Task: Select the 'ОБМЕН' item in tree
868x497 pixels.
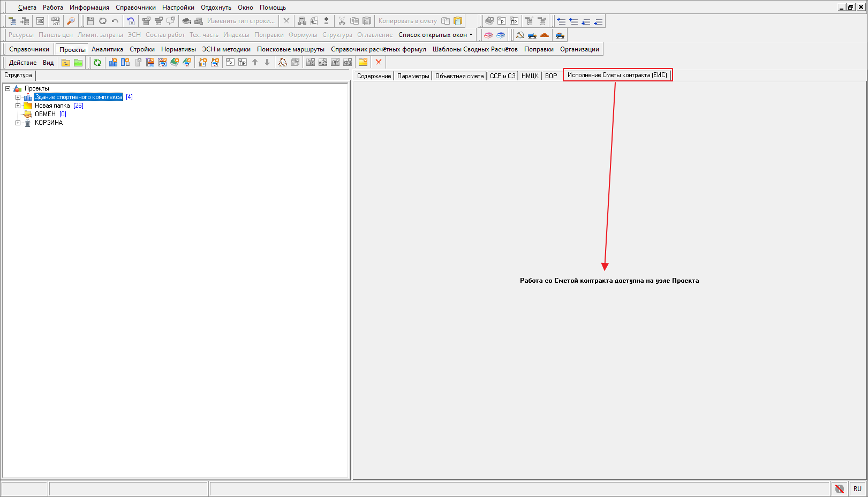Action: coord(45,114)
